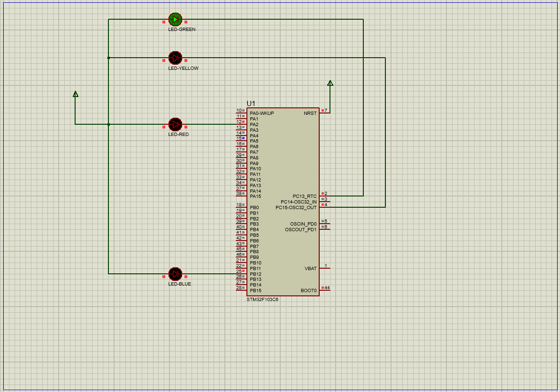Click the PA2 pin name

pyautogui.click(x=254, y=124)
